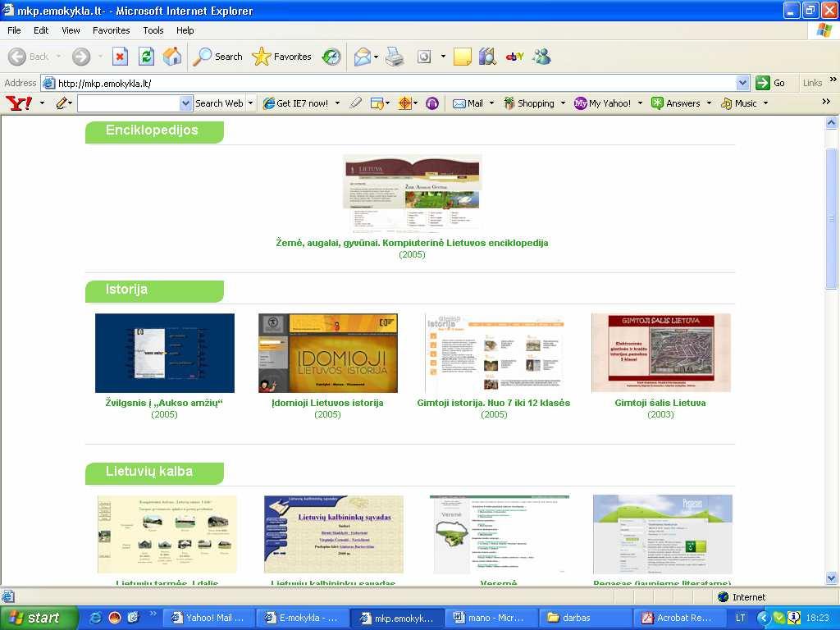
Task: Click the purple headphones icon
Action: pos(432,103)
